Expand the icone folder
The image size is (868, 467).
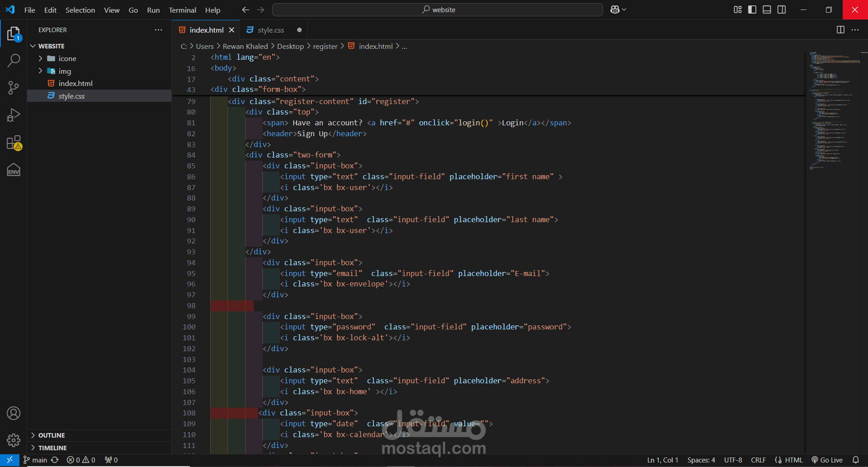click(x=99, y=58)
